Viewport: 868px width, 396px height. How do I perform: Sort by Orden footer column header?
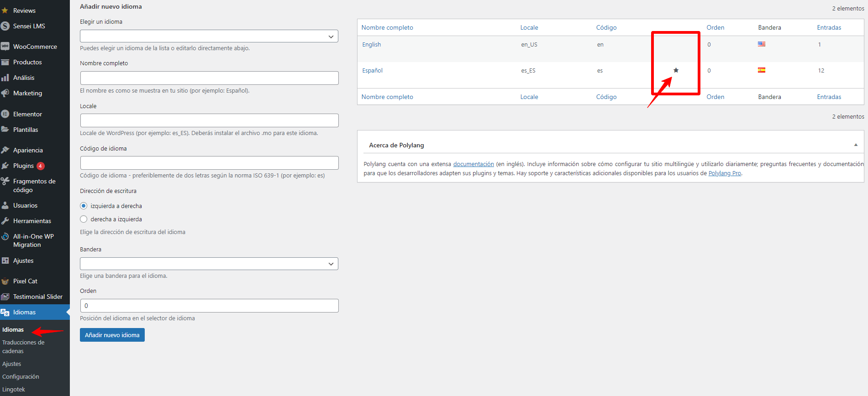[x=715, y=97]
